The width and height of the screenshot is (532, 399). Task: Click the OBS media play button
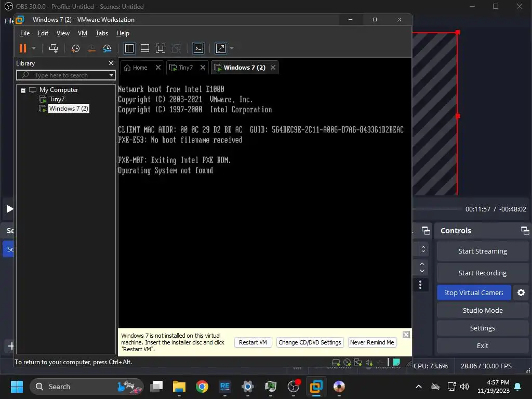pos(9,209)
